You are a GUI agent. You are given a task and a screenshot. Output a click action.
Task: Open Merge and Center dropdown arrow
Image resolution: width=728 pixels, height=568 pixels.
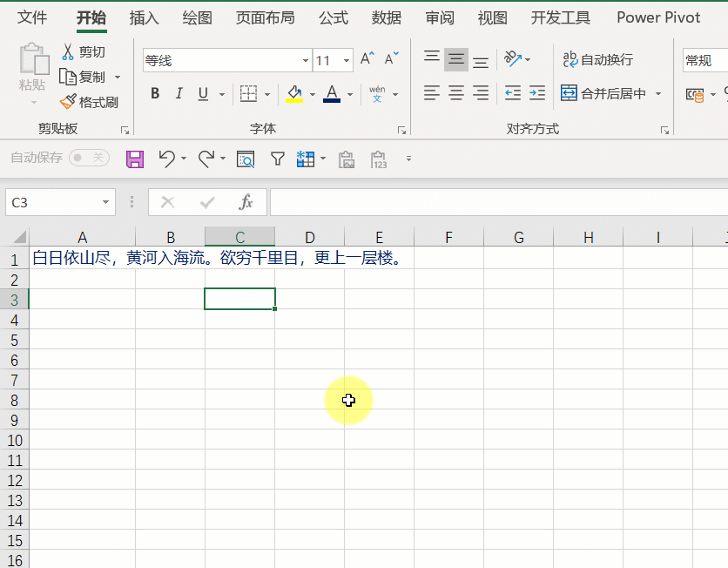pos(658,94)
